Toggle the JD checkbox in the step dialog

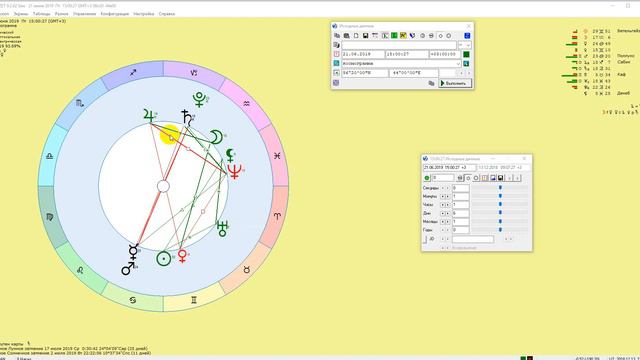pos(425,239)
